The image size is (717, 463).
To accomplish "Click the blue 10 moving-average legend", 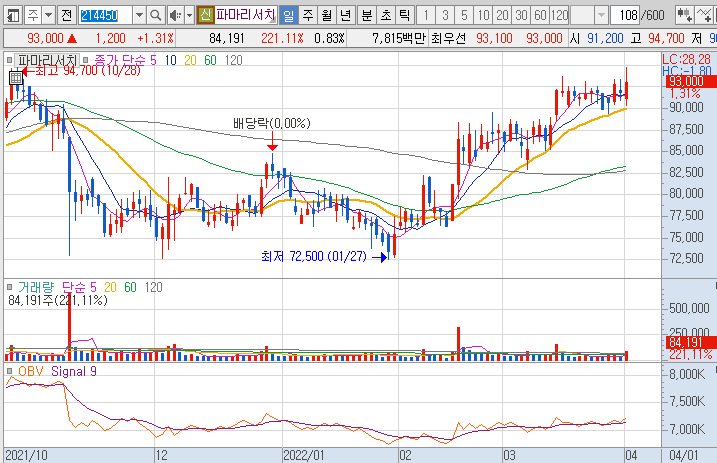I will pyautogui.click(x=171, y=60).
